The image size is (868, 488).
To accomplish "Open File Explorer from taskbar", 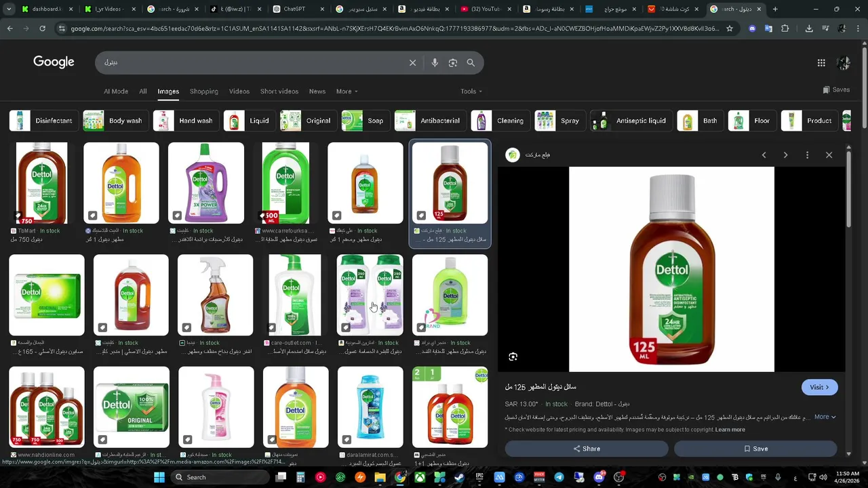I will (380, 477).
